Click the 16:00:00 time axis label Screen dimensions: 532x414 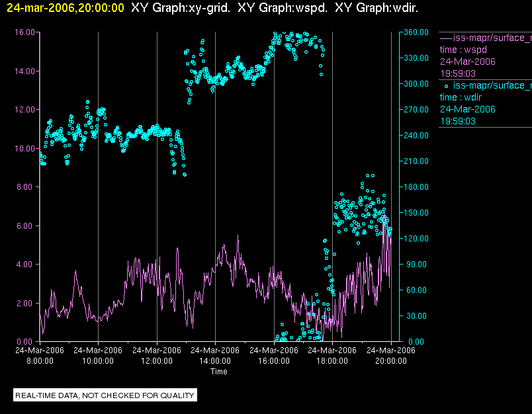[274, 361]
